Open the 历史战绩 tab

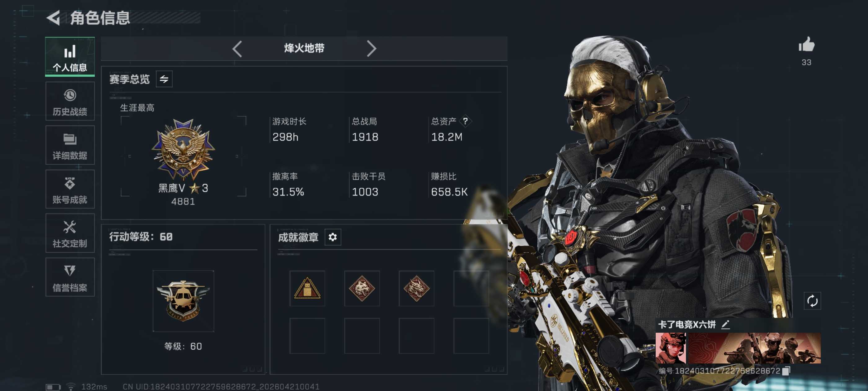tap(70, 101)
